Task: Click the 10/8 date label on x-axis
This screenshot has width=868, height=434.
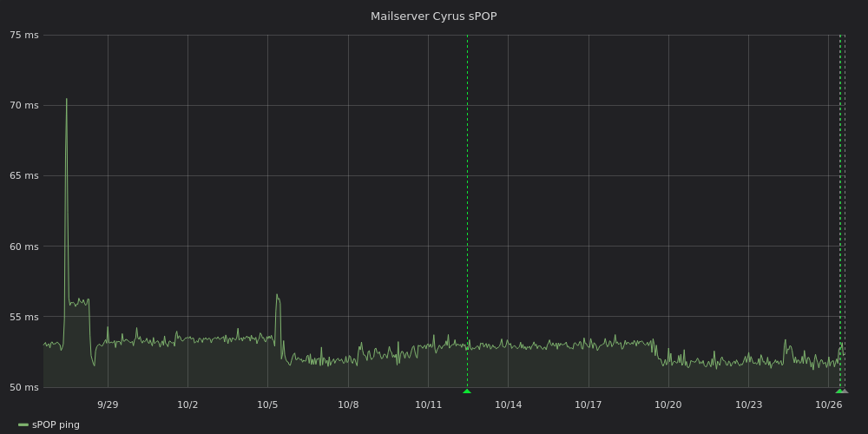Action: 348,404
